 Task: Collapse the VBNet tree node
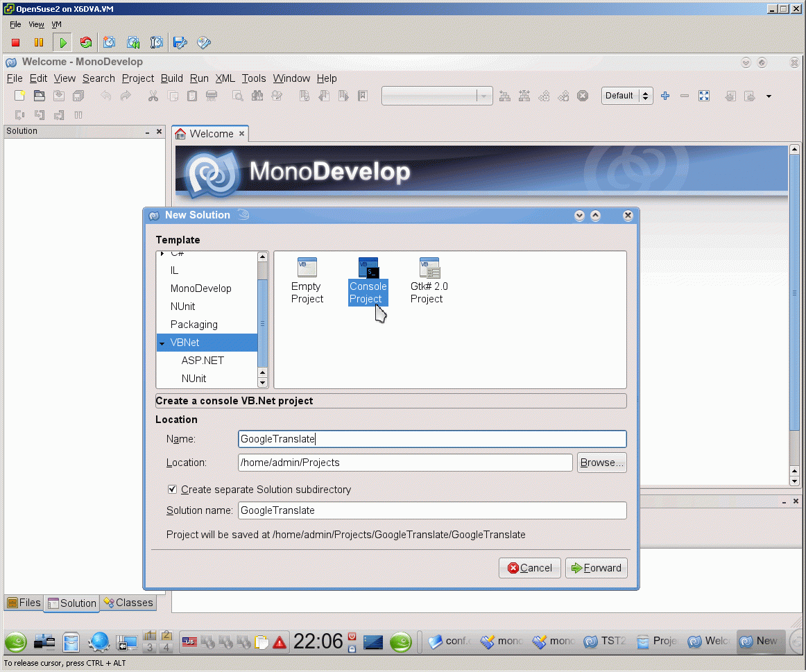click(162, 343)
